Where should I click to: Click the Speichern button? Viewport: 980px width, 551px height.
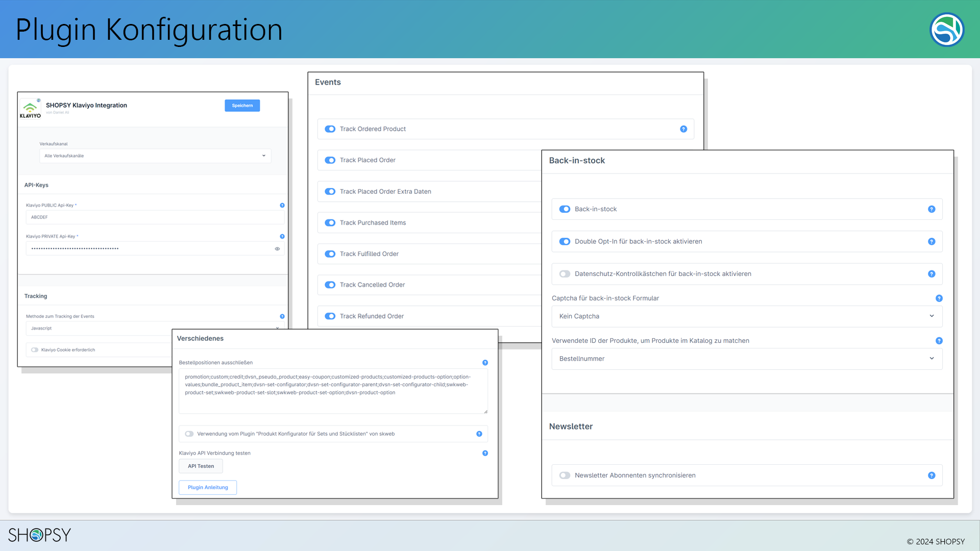coord(242,106)
